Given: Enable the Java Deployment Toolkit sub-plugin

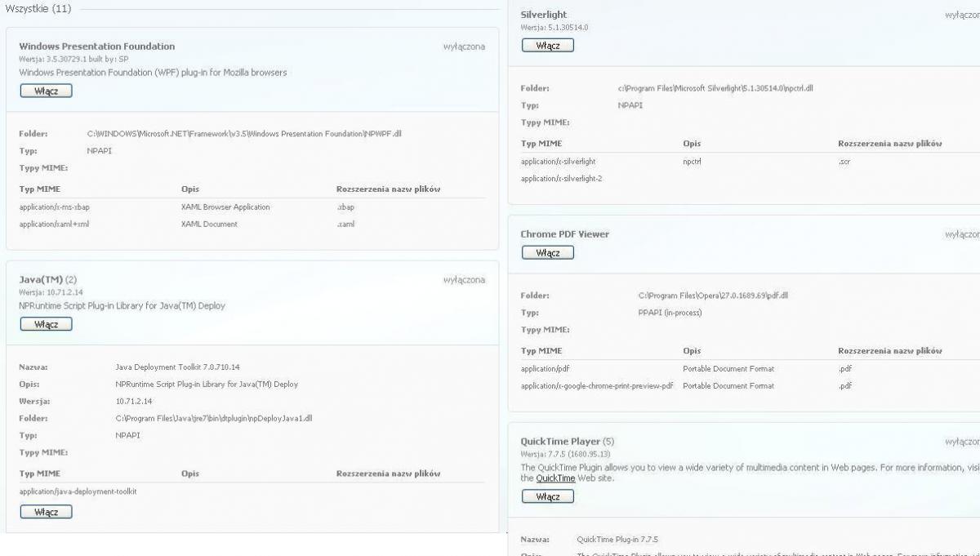Looking at the screenshot, I should tap(46, 512).
